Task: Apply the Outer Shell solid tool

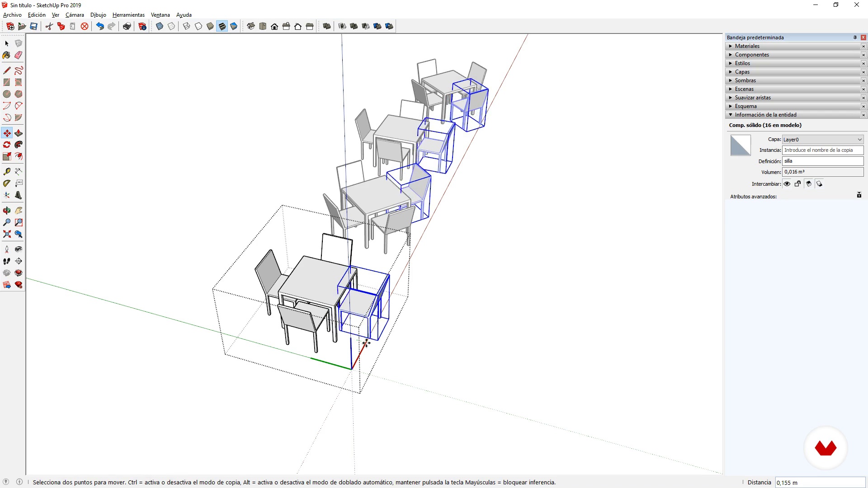Action: [327, 26]
